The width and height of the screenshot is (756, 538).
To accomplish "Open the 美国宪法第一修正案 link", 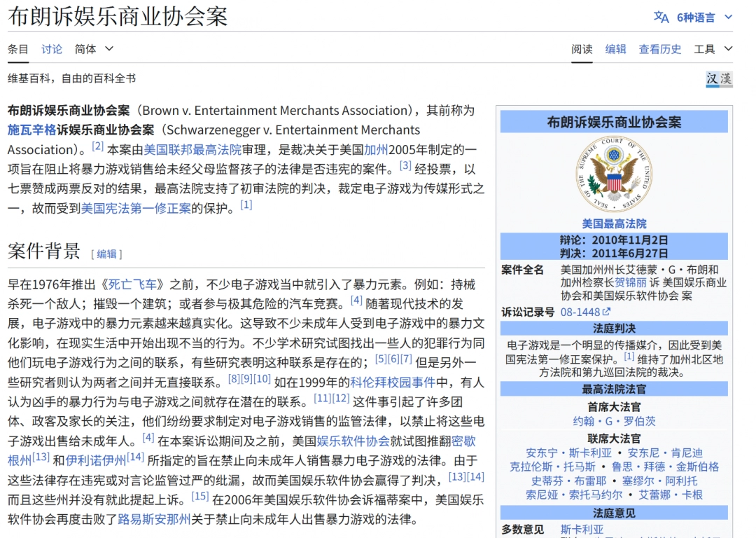I will pos(136,209).
